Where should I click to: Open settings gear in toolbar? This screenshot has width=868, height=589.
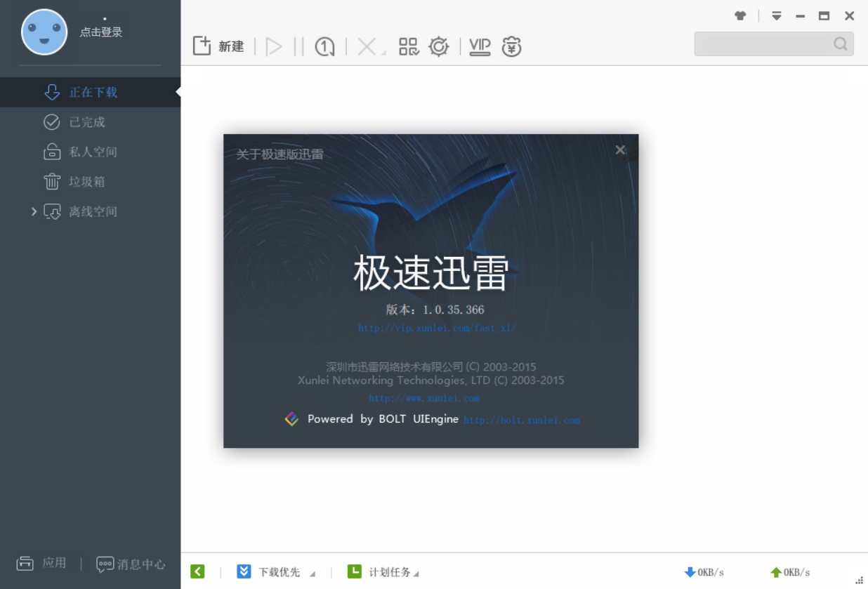point(439,46)
